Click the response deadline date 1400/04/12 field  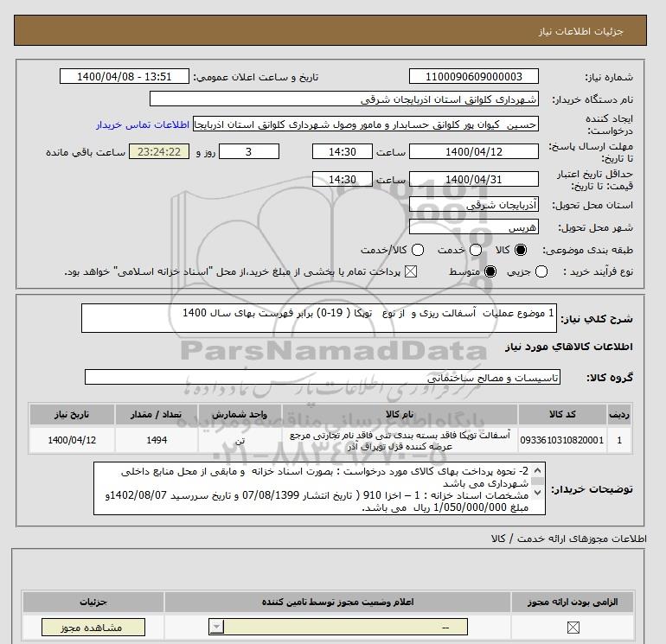(x=474, y=151)
